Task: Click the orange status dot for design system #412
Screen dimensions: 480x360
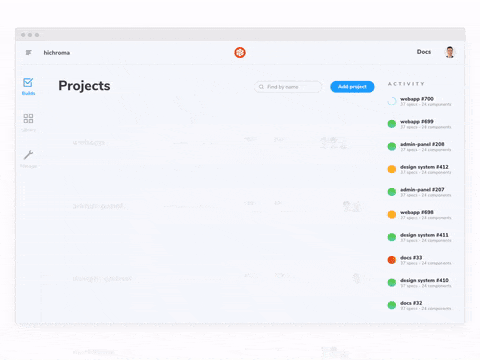Action: pos(392,169)
